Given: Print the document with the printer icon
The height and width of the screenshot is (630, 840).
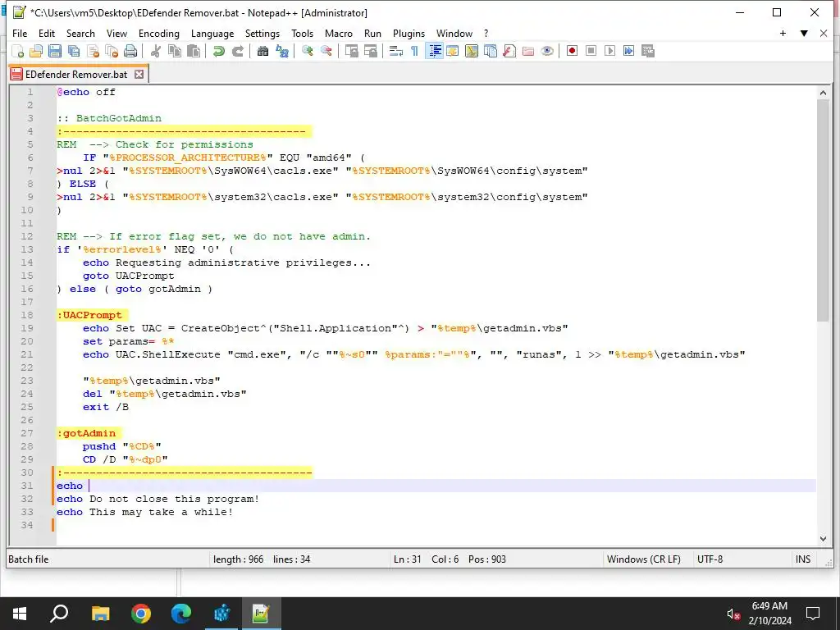Looking at the screenshot, I should (130, 51).
